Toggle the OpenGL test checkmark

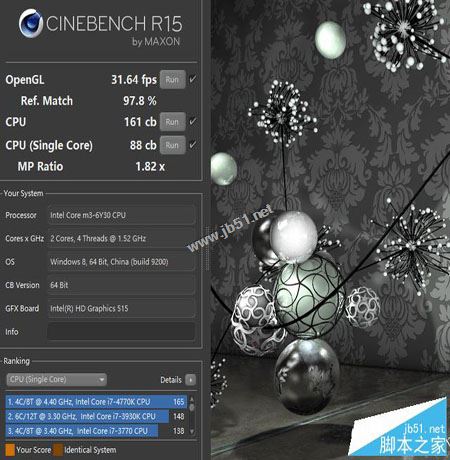[192, 79]
